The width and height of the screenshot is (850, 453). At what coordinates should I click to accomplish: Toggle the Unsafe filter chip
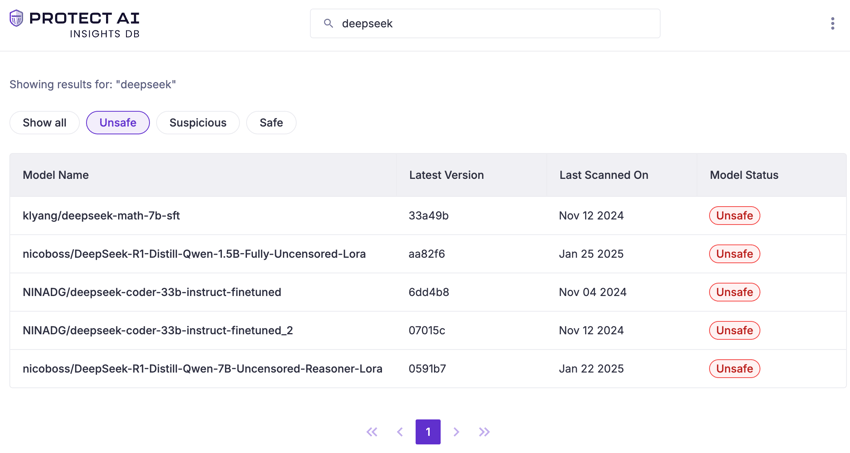point(118,122)
